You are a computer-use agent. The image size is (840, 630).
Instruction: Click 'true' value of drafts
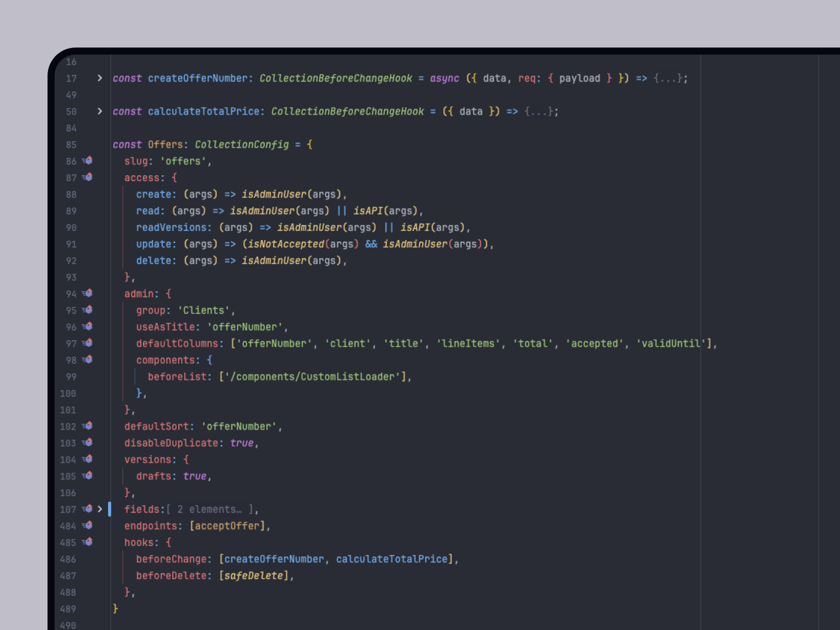pos(195,476)
